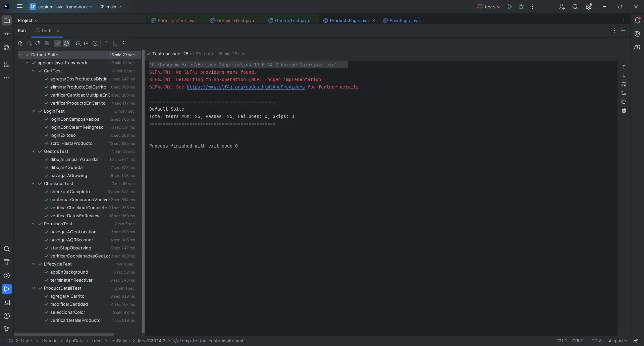Open the sort tests options
Screen dimensions: 644x346
[78, 44]
